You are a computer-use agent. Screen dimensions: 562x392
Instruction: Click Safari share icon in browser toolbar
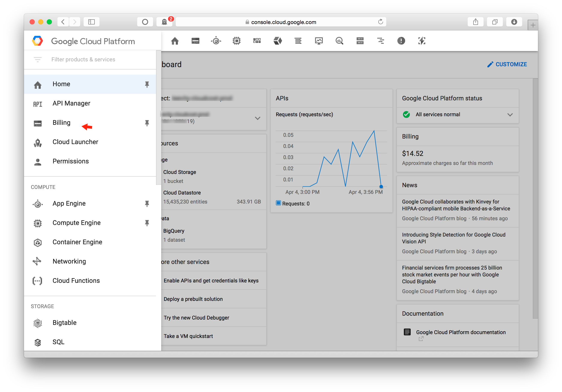475,22
